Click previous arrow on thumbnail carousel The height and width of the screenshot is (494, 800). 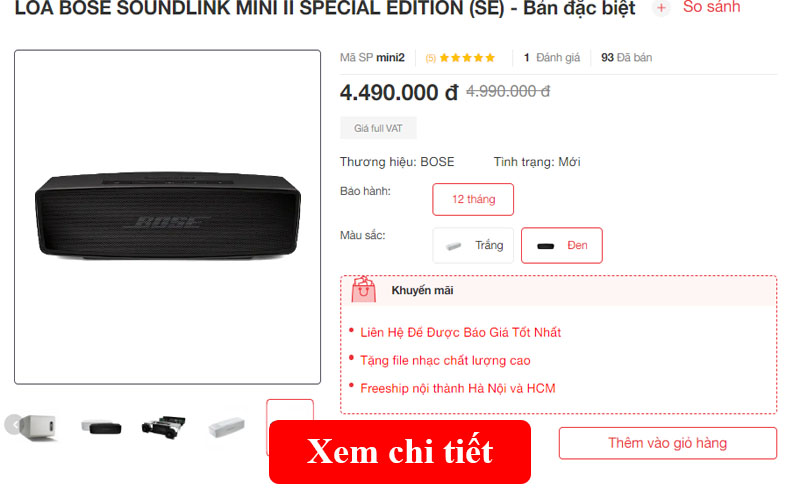[14, 425]
